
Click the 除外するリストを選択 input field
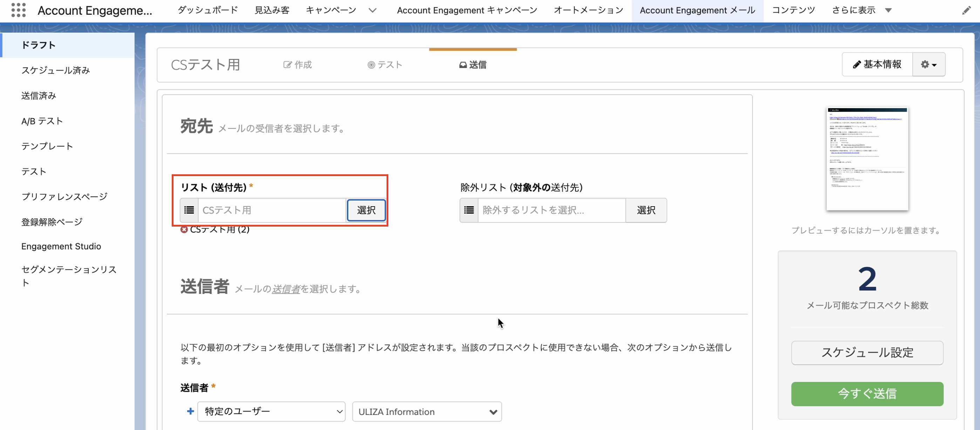[x=552, y=210]
